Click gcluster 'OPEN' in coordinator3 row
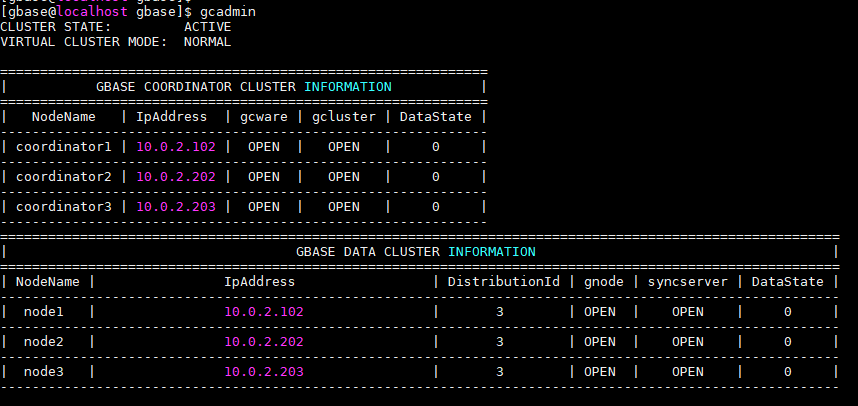Screen dimensions: 858x406 tap(344, 206)
